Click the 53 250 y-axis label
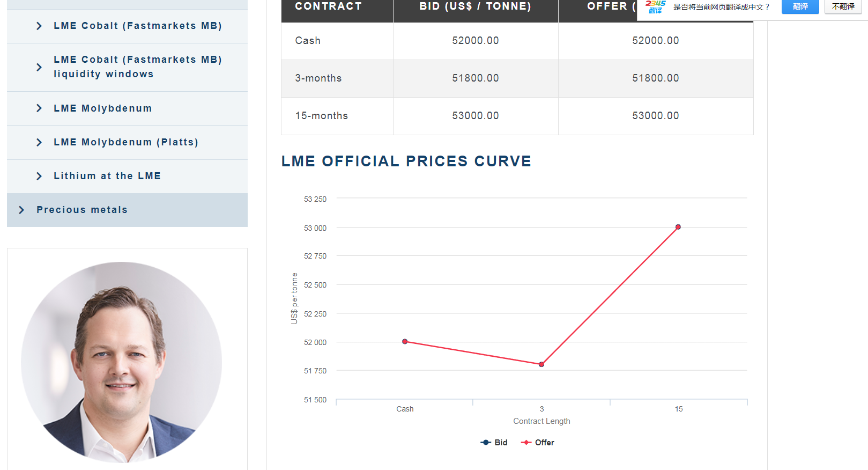This screenshot has height=470, width=868. 315,199
